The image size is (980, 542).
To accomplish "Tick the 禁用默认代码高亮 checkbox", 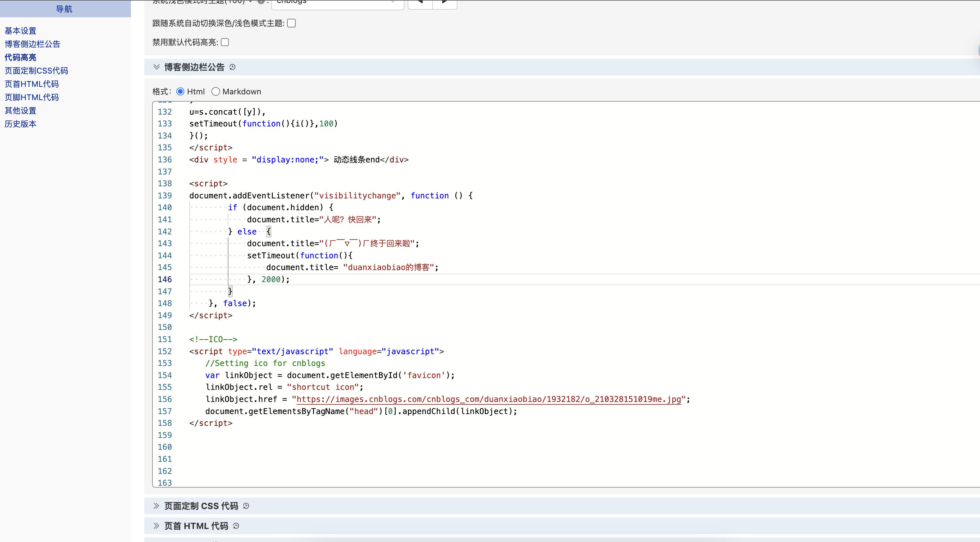I will point(225,42).
